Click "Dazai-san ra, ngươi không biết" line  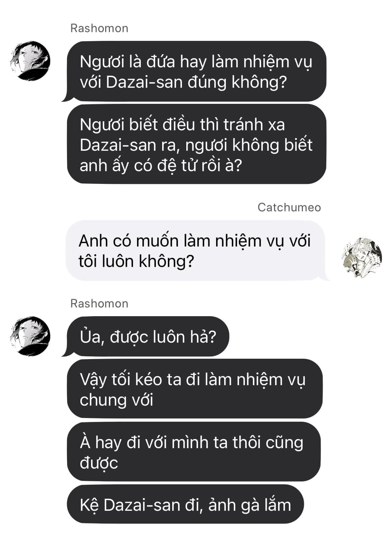point(196,145)
